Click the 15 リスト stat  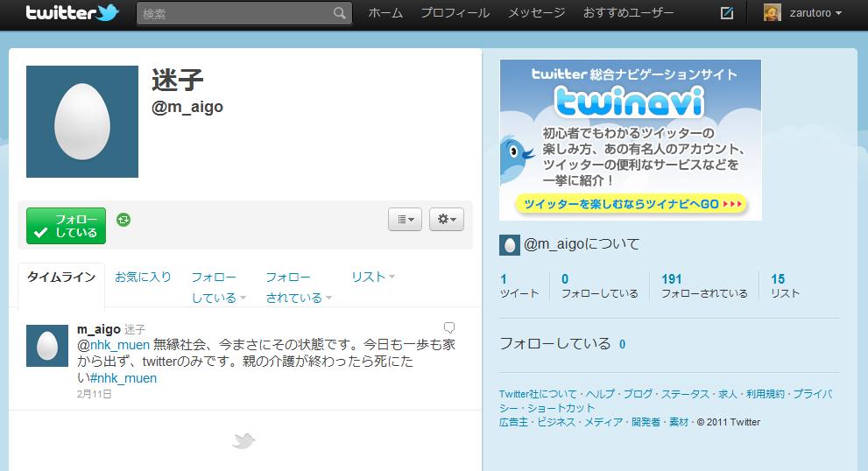pyautogui.click(x=785, y=285)
